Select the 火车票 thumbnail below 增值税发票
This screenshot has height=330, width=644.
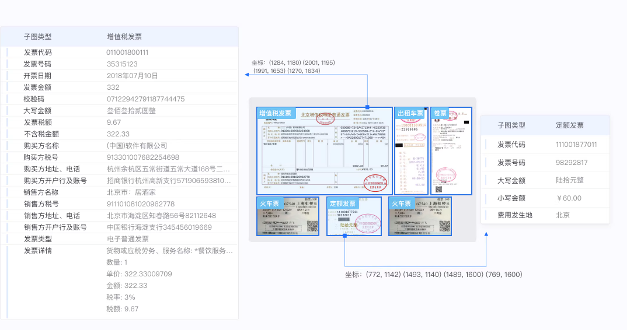(288, 216)
